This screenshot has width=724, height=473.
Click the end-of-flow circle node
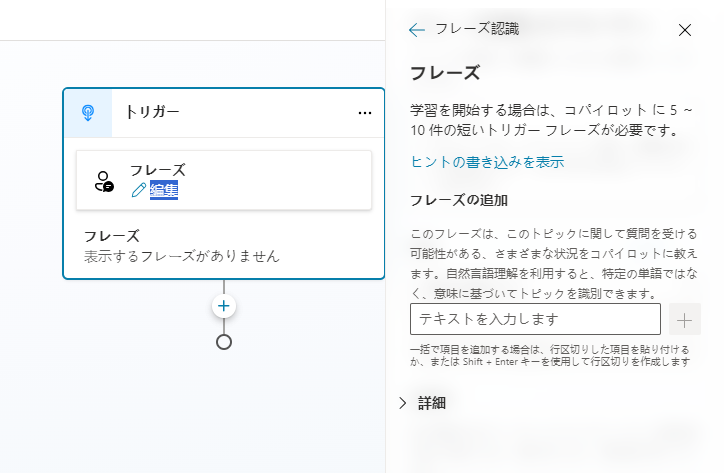pyautogui.click(x=224, y=342)
